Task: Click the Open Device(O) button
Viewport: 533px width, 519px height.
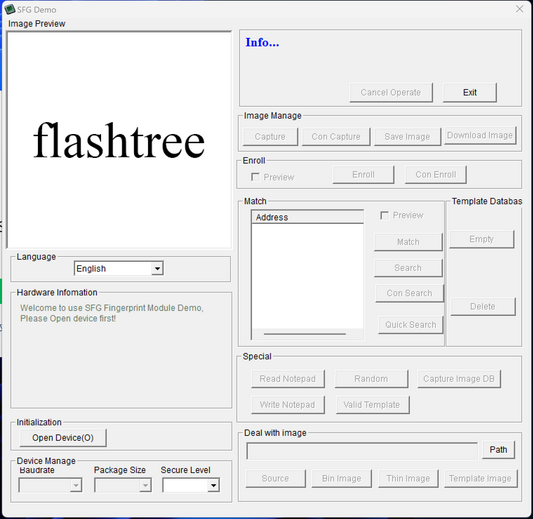Action: (x=63, y=438)
